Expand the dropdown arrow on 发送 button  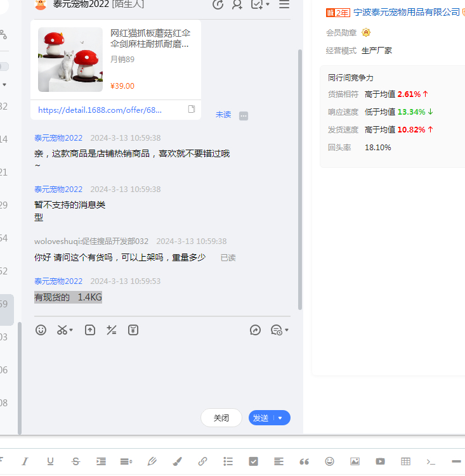(x=280, y=418)
